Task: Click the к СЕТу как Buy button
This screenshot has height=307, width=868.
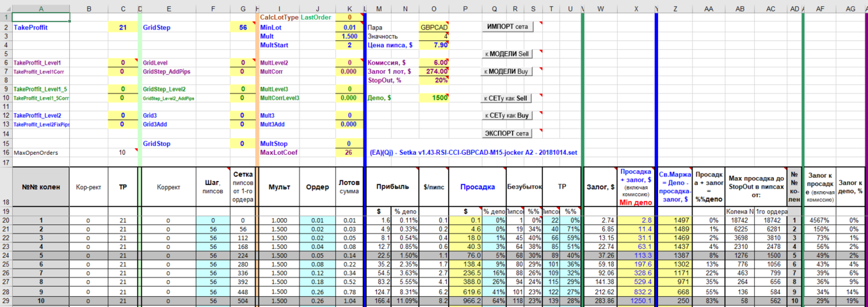Action: tap(508, 116)
